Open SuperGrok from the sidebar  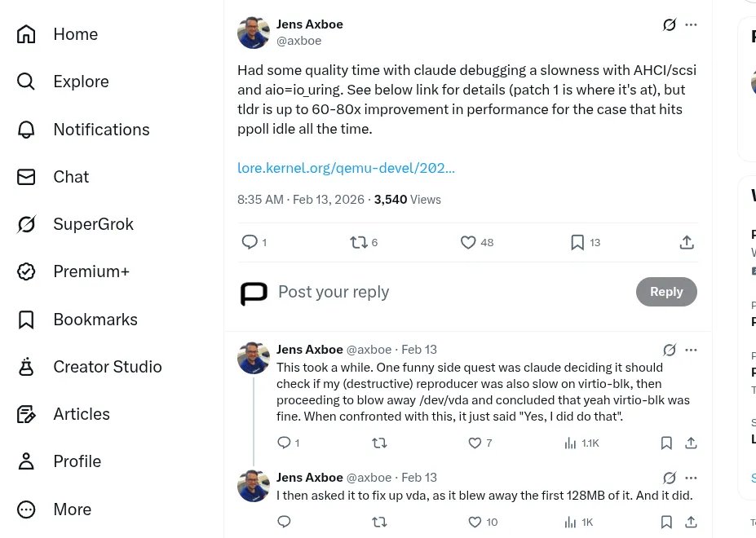tap(93, 224)
